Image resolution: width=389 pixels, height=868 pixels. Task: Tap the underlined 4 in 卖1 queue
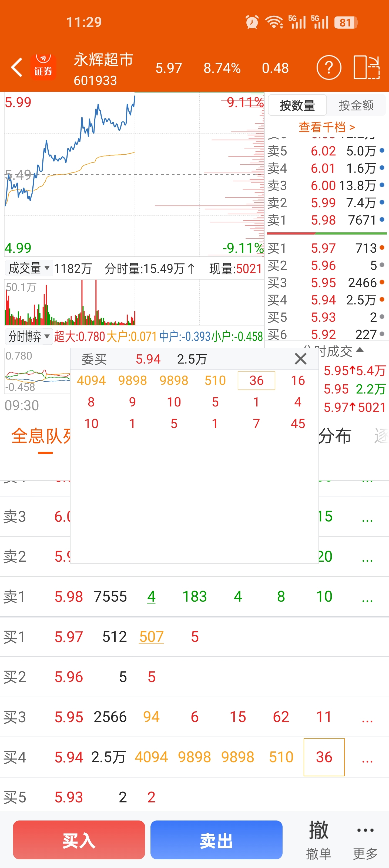[x=152, y=596]
